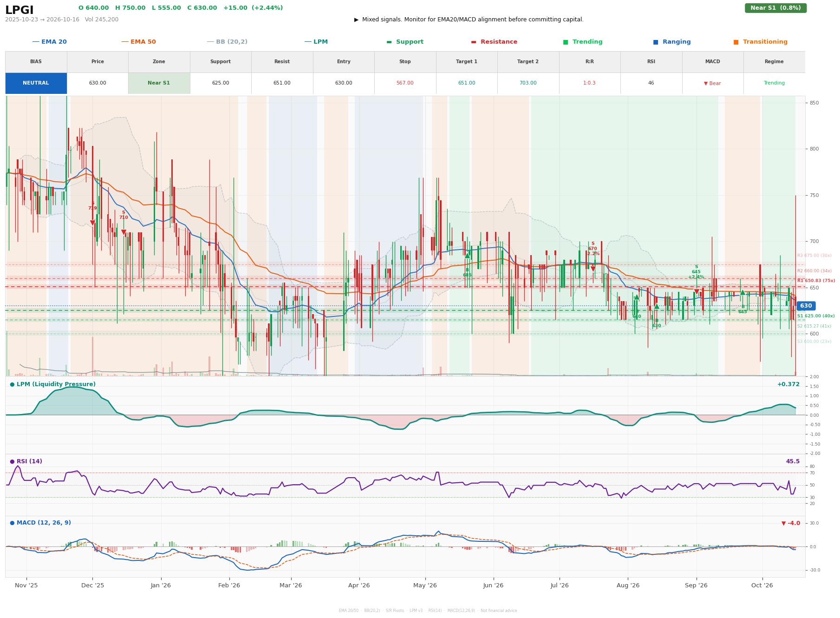Click the green Support legend swatch
Image resolution: width=840 pixels, height=618 pixels.
[389, 42]
